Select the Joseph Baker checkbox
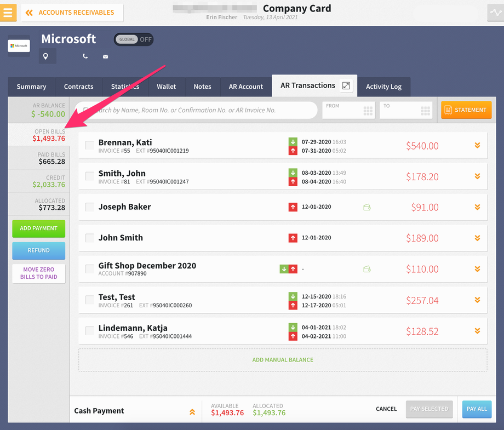This screenshot has height=430, width=504. coord(90,207)
